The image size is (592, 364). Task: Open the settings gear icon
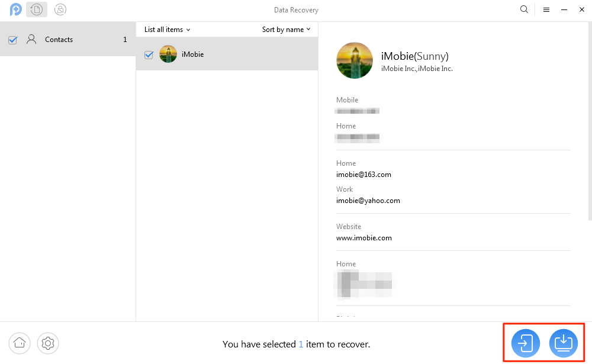(x=48, y=343)
